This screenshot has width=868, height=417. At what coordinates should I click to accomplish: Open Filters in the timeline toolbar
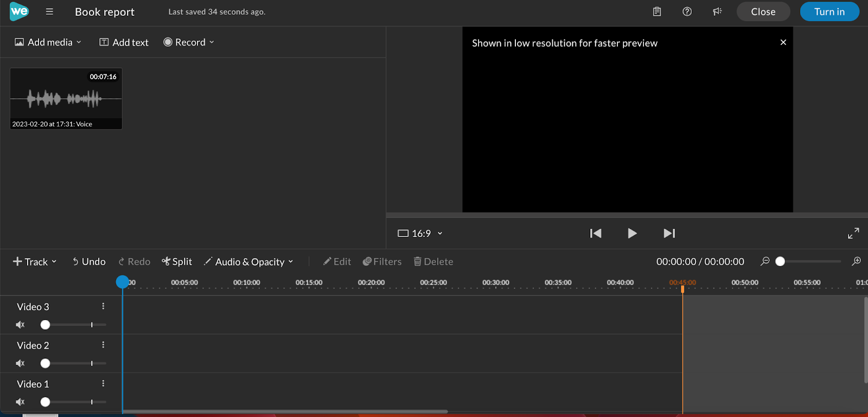click(x=382, y=262)
